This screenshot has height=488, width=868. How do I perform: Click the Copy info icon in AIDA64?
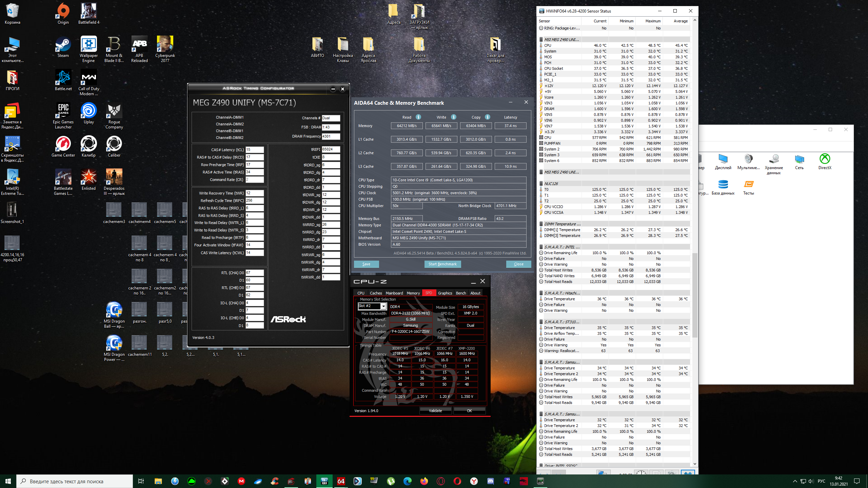(488, 117)
